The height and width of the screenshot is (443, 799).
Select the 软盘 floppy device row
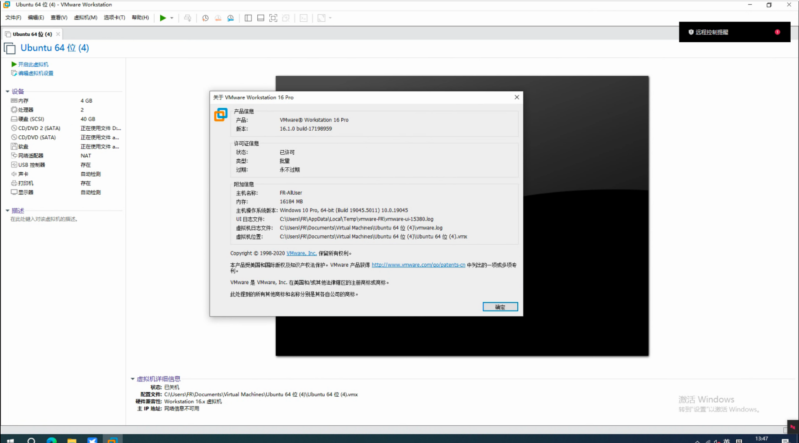coord(65,147)
